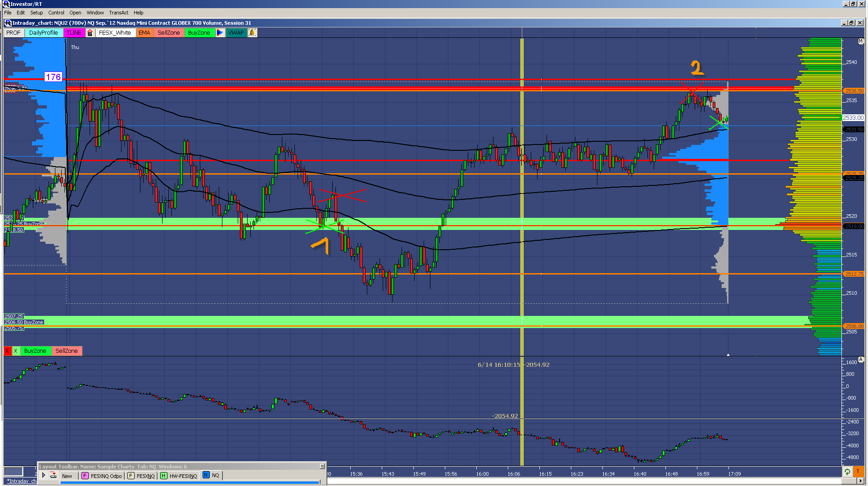Click the M scale button in price pane
868x486 pixels.
[x=861, y=41]
